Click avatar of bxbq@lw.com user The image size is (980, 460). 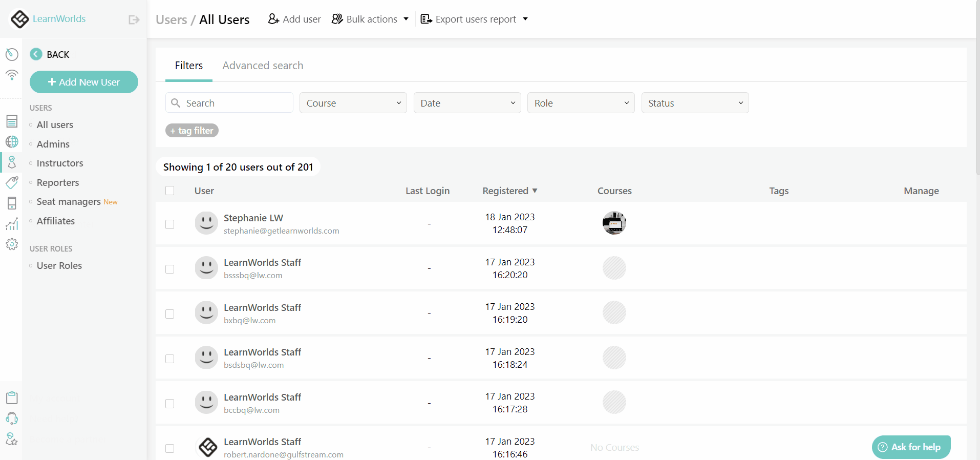click(206, 312)
